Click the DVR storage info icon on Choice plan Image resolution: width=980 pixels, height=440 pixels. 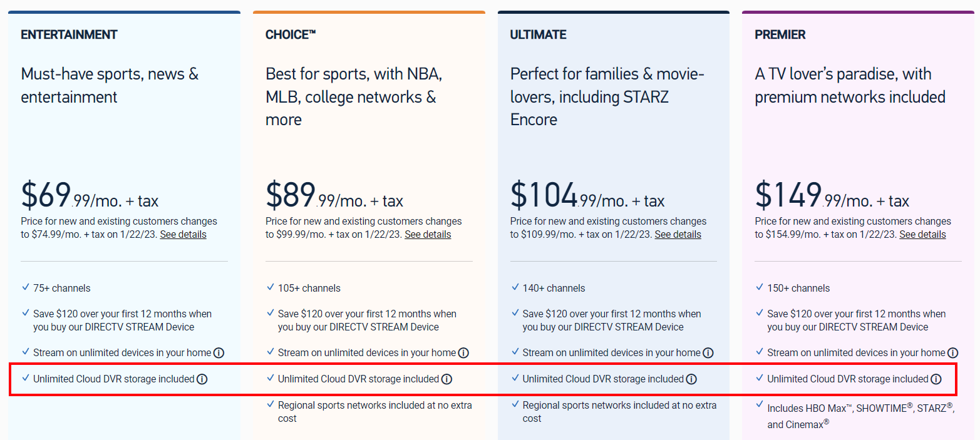[446, 379]
